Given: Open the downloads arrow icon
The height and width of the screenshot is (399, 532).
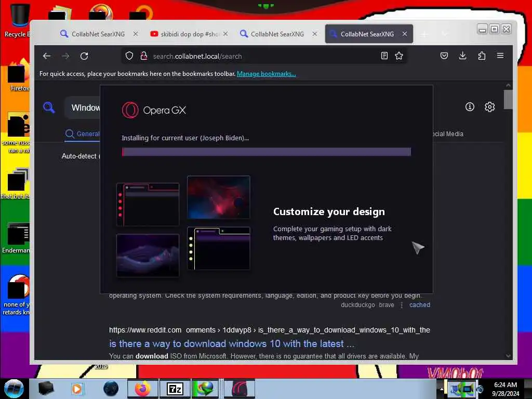Looking at the screenshot, I should click(x=462, y=56).
